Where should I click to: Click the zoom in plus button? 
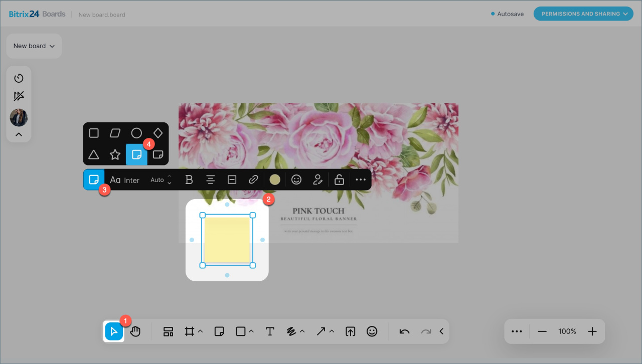coord(592,331)
